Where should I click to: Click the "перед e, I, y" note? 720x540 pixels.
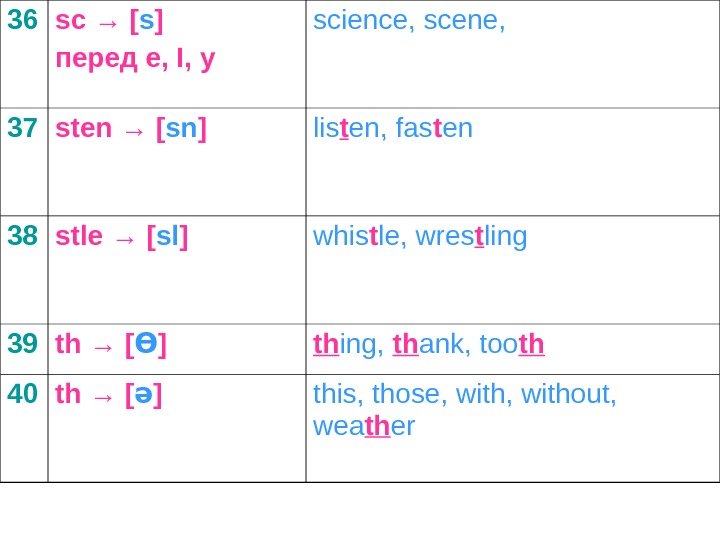tap(135, 58)
